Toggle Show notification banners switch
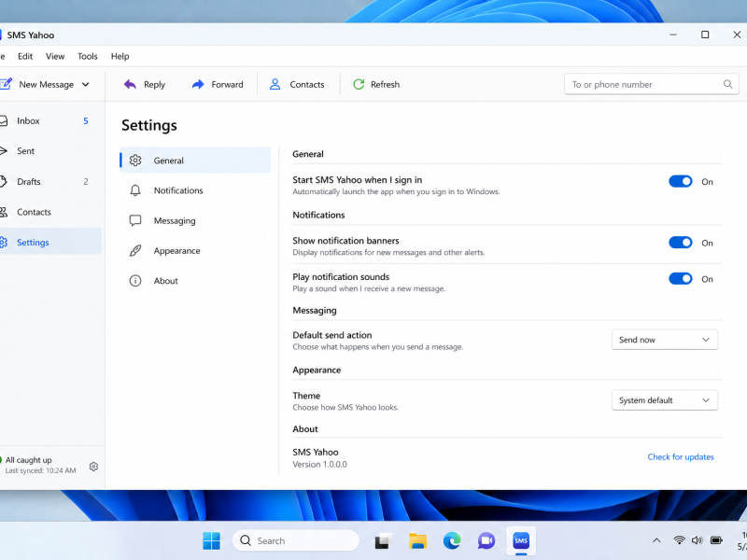Screen dimensions: 747x560 681,243
